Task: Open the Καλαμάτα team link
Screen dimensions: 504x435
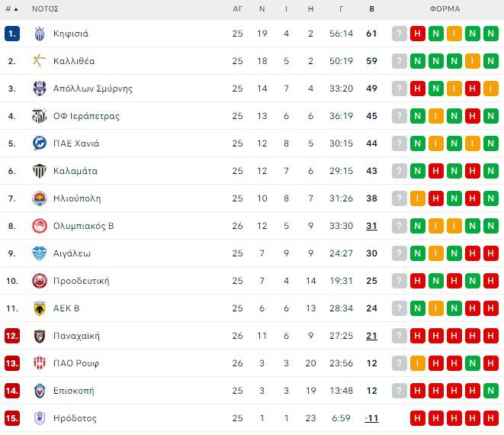Action: point(75,171)
